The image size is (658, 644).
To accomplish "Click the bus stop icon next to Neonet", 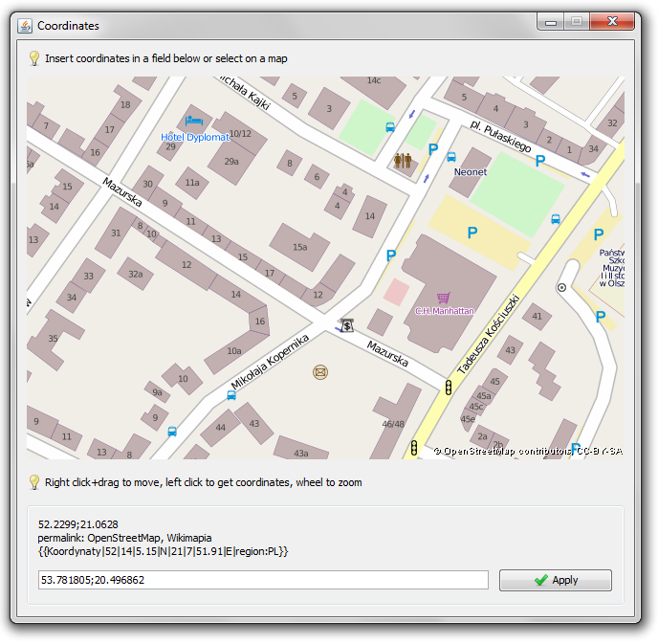I will coord(451,157).
